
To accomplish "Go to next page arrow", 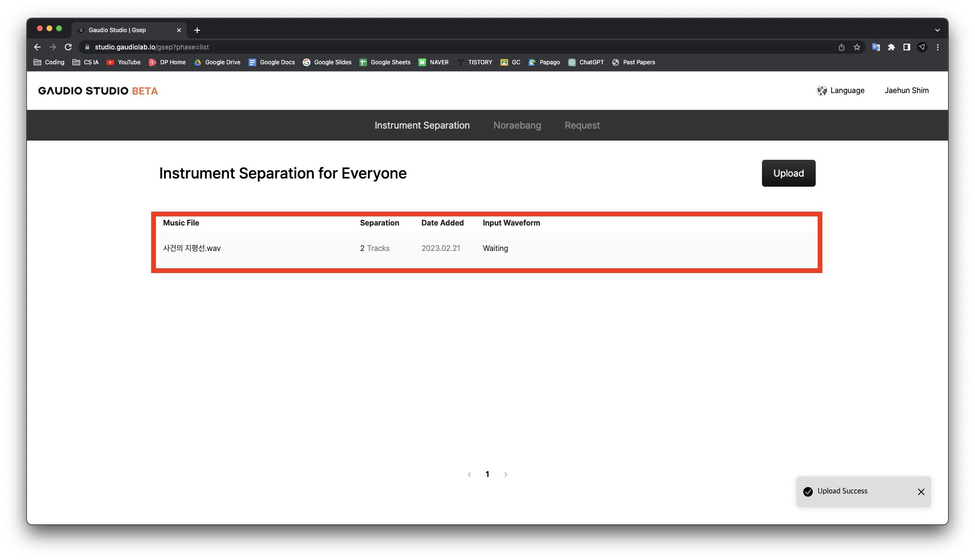I will (x=505, y=475).
